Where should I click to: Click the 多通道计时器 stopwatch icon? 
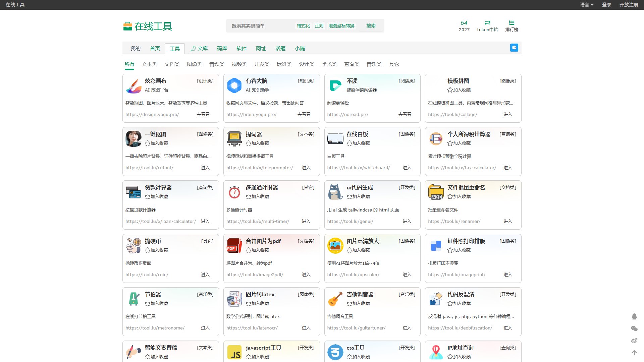pyautogui.click(x=234, y=192)
